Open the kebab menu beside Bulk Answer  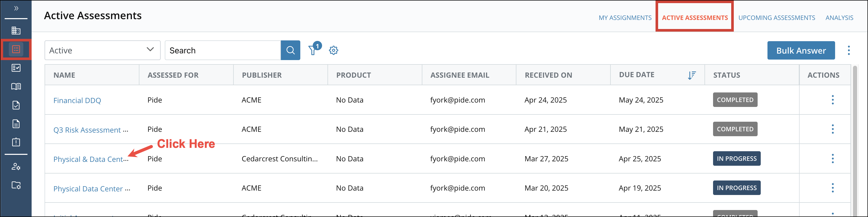click(849, 50)
